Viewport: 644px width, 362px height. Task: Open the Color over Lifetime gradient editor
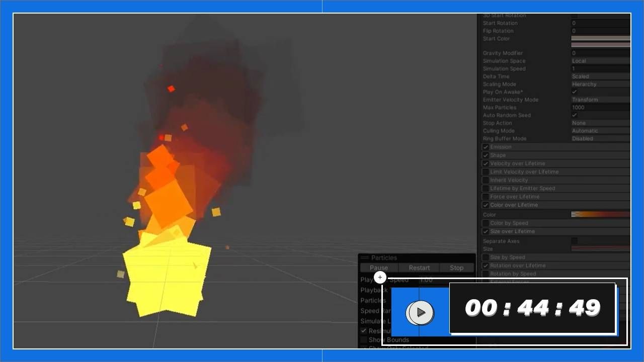[x=601, y=215]
